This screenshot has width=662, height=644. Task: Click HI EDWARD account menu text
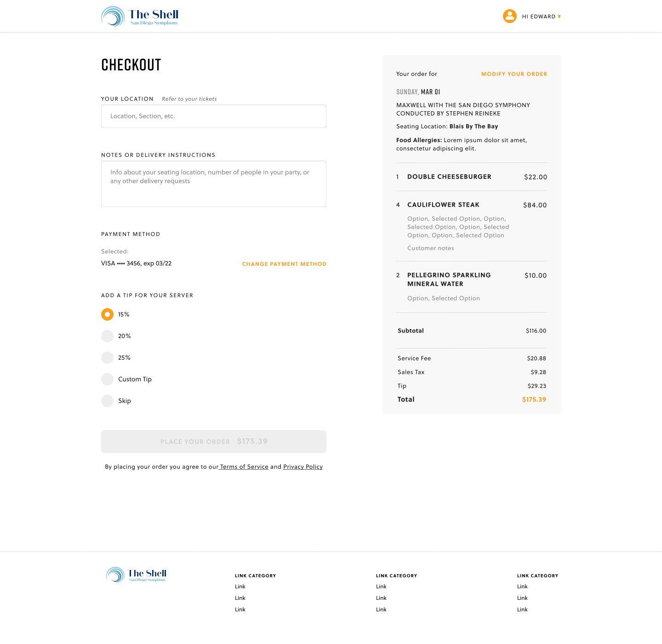click(x=538, y=17)
